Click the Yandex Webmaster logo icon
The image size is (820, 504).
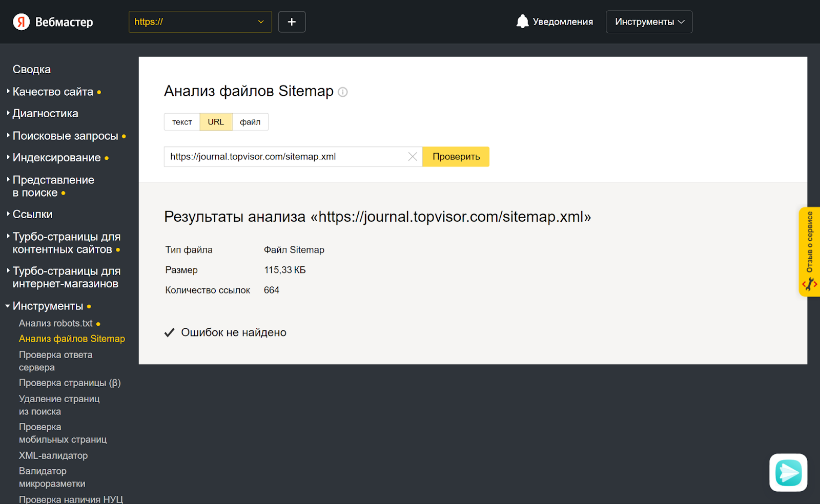click(x=21, y=22)
